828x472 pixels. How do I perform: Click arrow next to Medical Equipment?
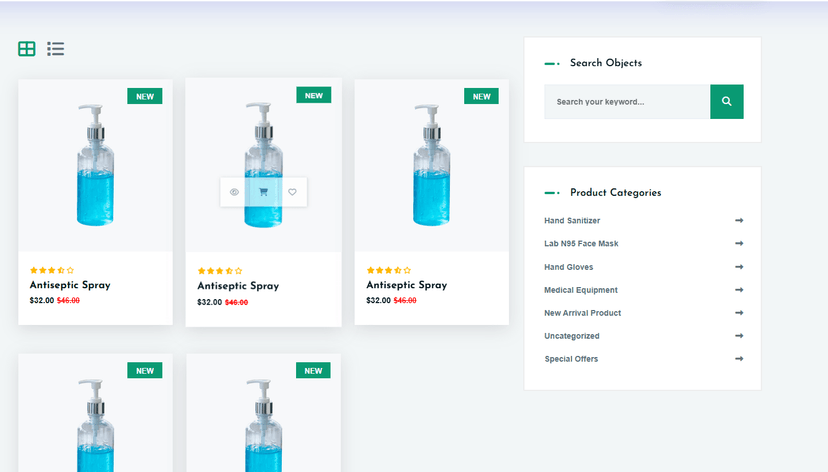(739, 290)
